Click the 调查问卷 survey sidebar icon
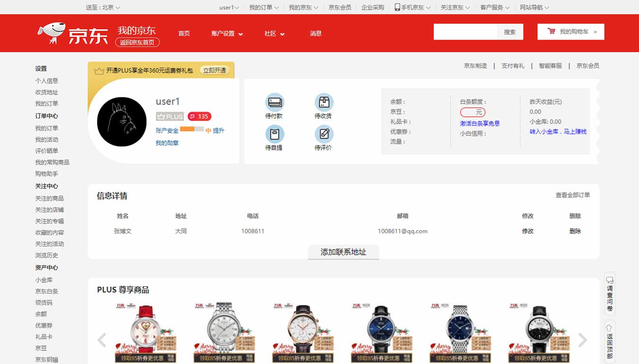The image size is (639, 364). click(x=610, y=294)
